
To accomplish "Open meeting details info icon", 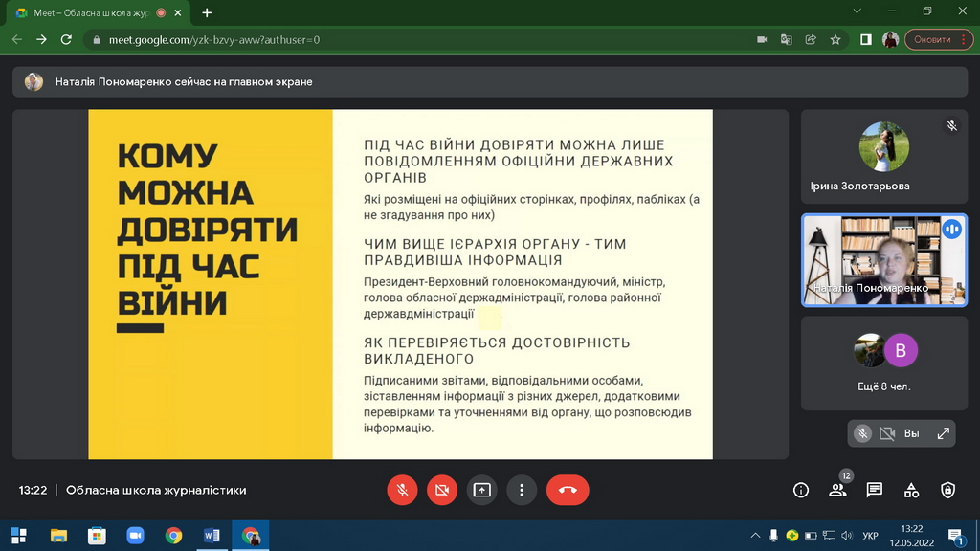I will point(801,490).
